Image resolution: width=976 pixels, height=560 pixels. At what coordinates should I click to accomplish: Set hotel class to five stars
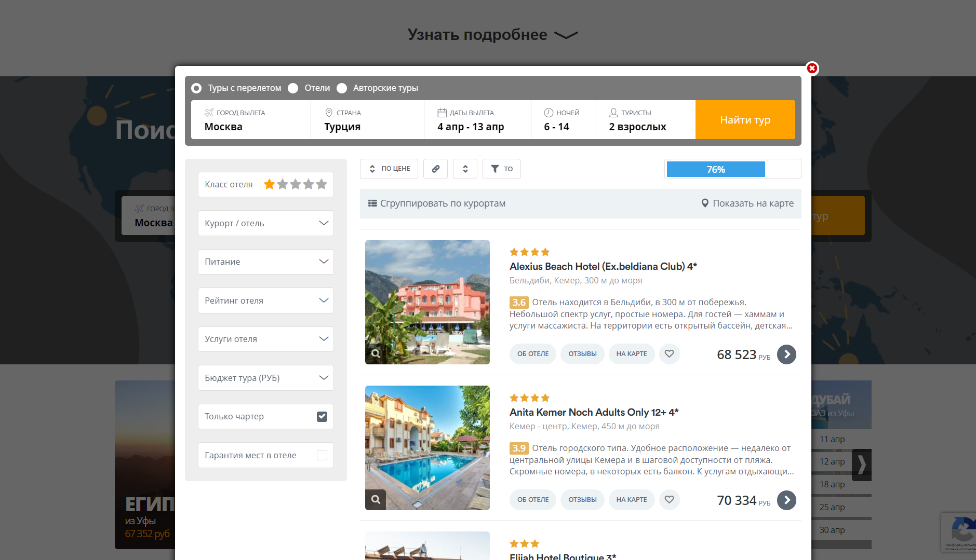pos(322,184)
